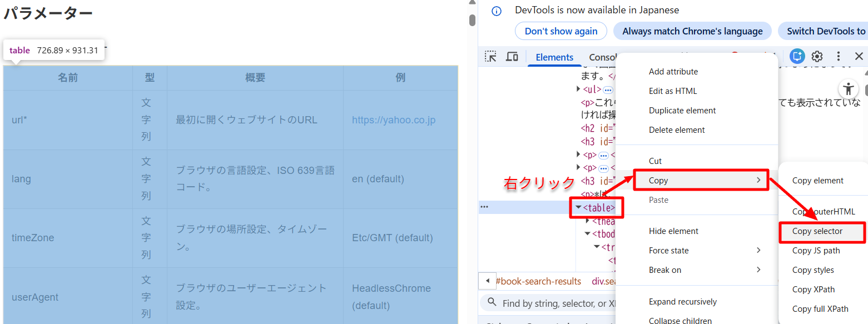Click the #book-search-results breadcrumb
The width and height of the screenshot is (868, 324).
pyautogui.click(x=538, y=281)
